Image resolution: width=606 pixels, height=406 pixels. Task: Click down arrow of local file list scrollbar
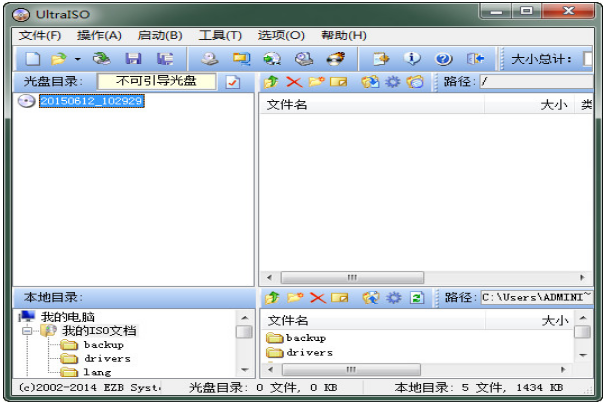(x=583, y=355)
